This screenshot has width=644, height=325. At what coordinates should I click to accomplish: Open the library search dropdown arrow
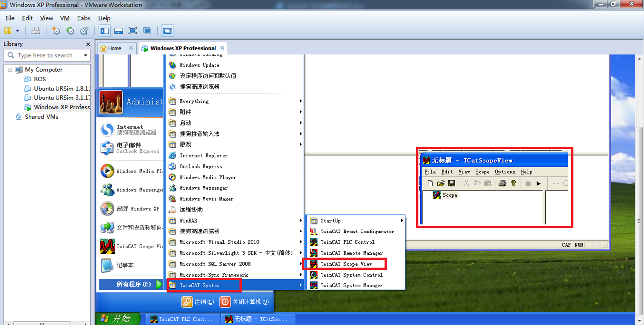[85, 55]
